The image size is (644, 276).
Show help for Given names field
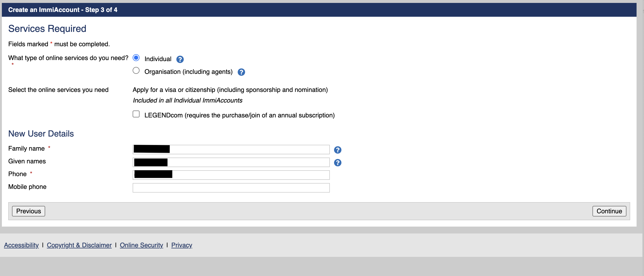click(338, 163)
